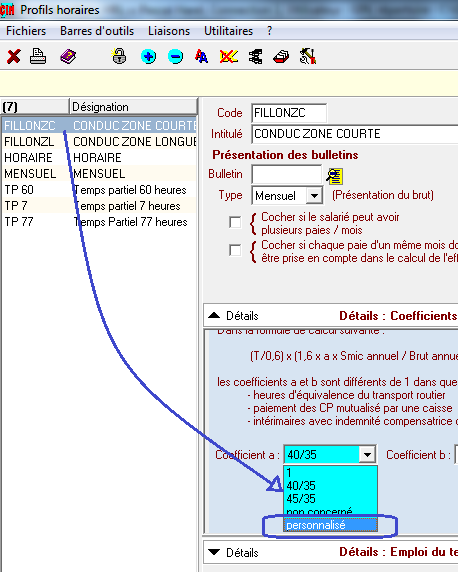Image resolution: width=458 pixels, height=572 pixels.
Task: Click the red eraser icon in toolbar
Action: click(281, 57)
